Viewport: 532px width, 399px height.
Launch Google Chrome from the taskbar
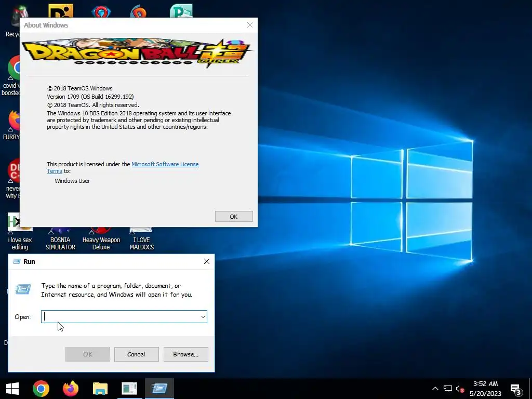coord(41,389)
